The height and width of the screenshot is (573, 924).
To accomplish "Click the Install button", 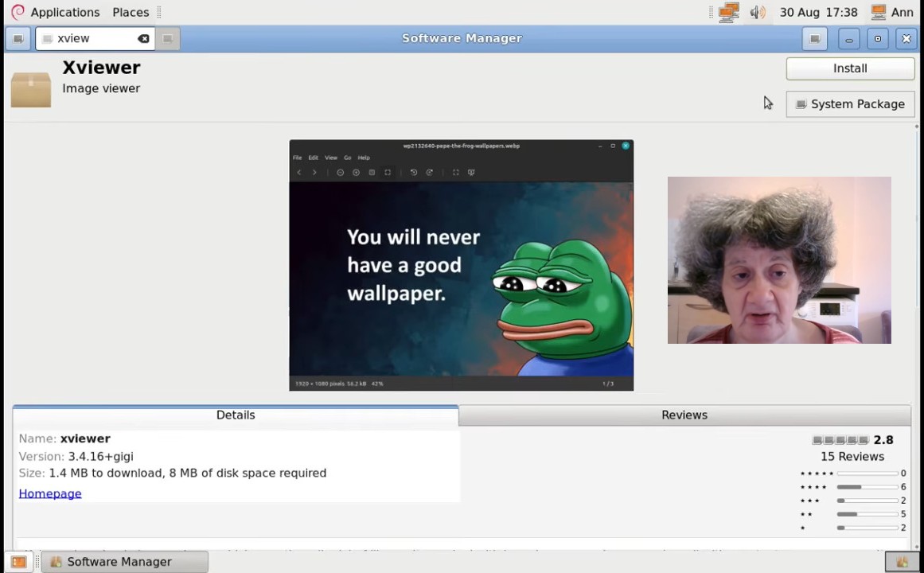I will pyautogui.click(x=850, y=68).
